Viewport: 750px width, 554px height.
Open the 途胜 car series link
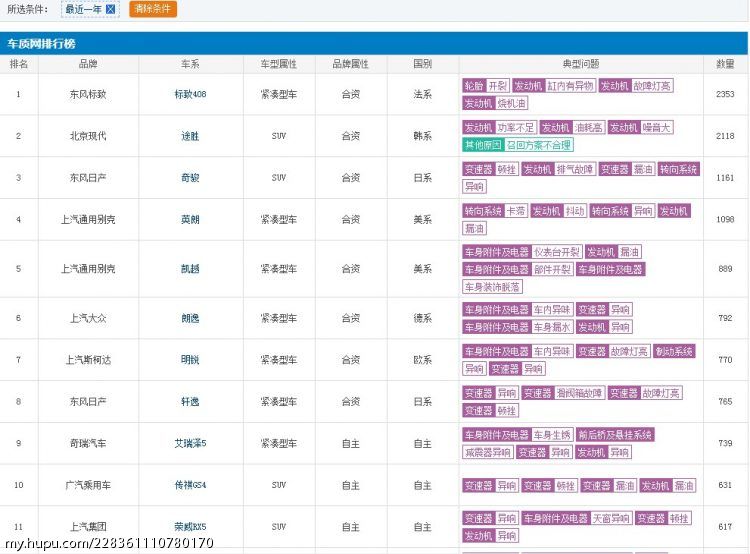pos(190,136)
